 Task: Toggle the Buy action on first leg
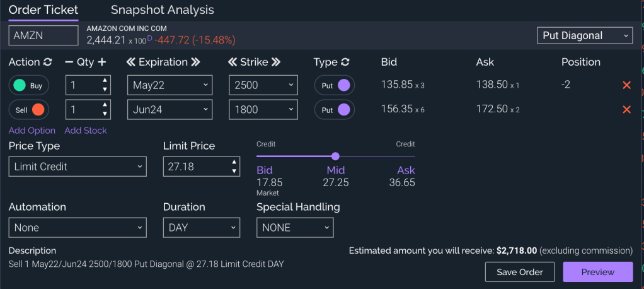pyautogui.click(x=30, y=86)
